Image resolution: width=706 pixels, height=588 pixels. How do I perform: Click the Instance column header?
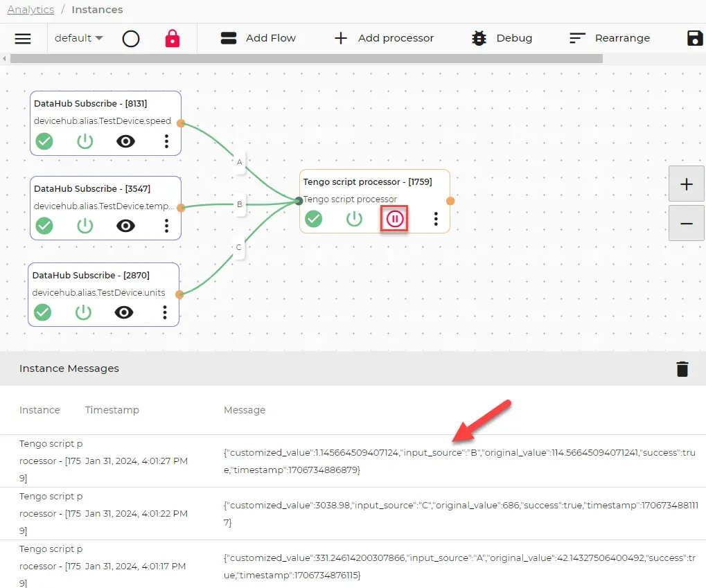[39, 410]
